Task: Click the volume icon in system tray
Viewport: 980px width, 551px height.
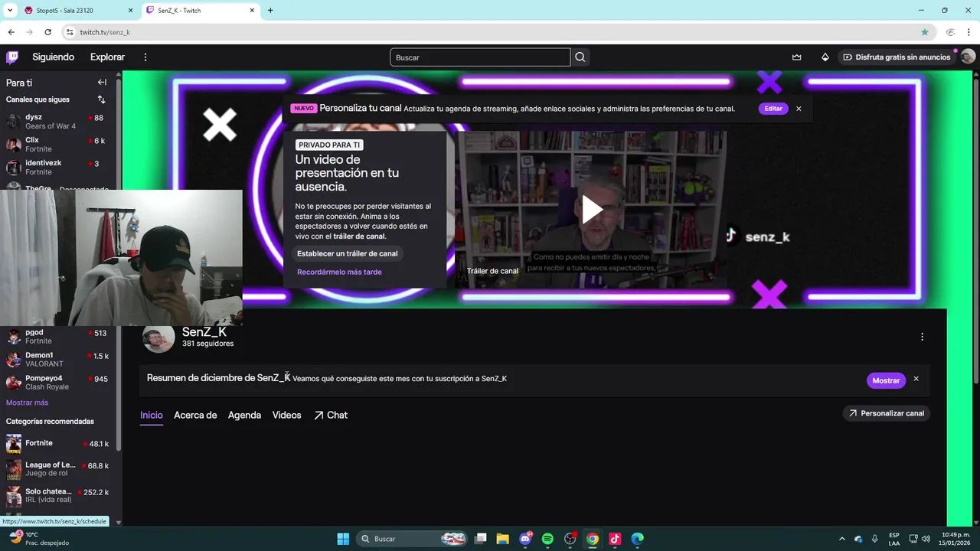Action: click(927, 539)
